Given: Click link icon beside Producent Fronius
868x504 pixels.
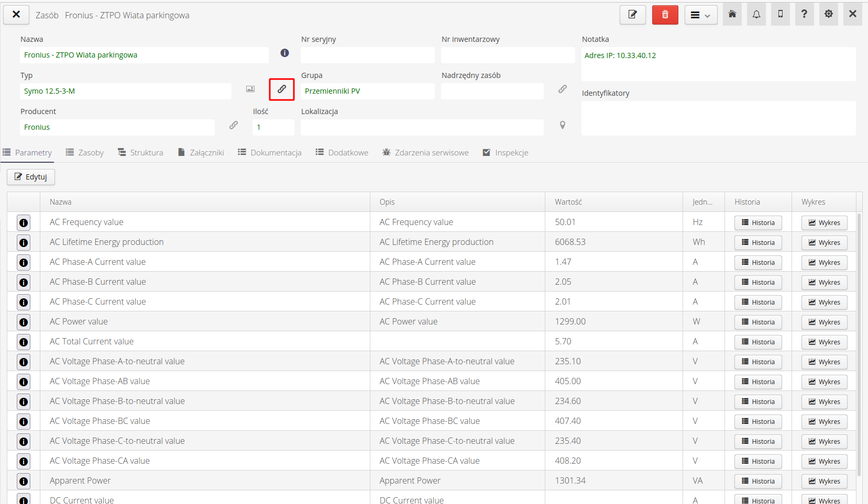Looking at the screenshot, I should click(x=234, y=125).
